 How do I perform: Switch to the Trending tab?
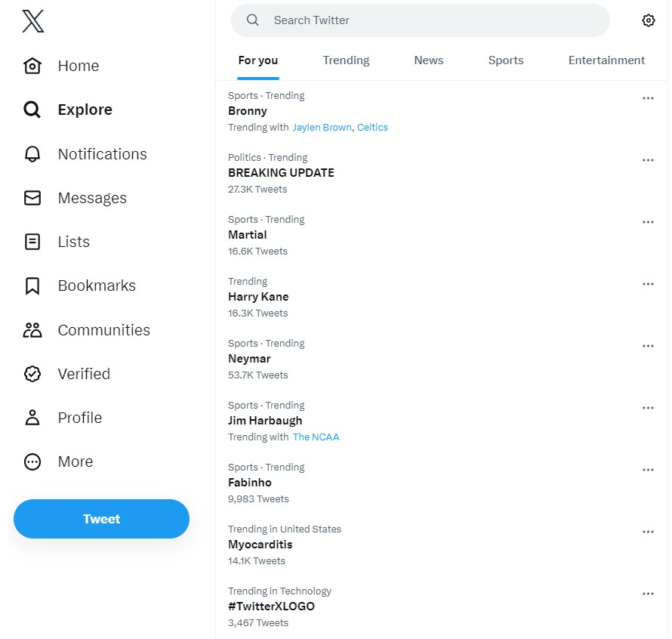coord(346,60)
